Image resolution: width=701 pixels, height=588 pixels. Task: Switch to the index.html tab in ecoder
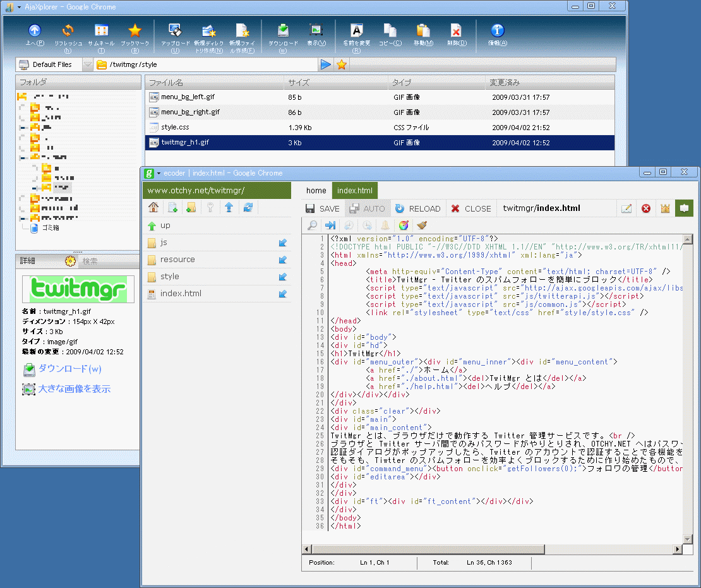[x=355, y=191]
